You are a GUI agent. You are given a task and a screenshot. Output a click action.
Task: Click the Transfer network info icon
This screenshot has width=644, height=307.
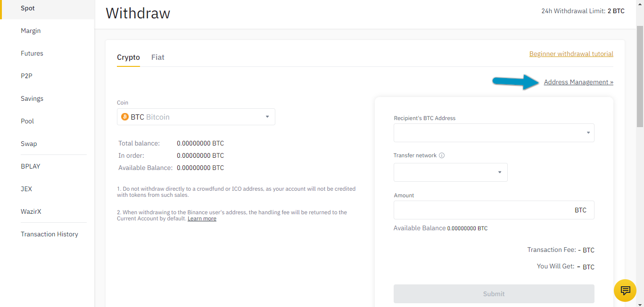[x=442, y=155]
